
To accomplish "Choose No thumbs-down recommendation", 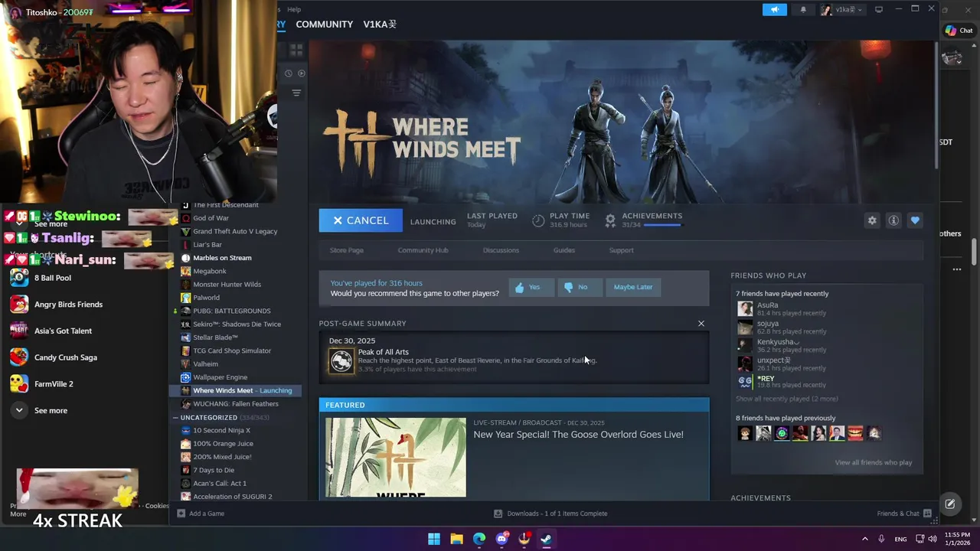I will coord(578,287).
